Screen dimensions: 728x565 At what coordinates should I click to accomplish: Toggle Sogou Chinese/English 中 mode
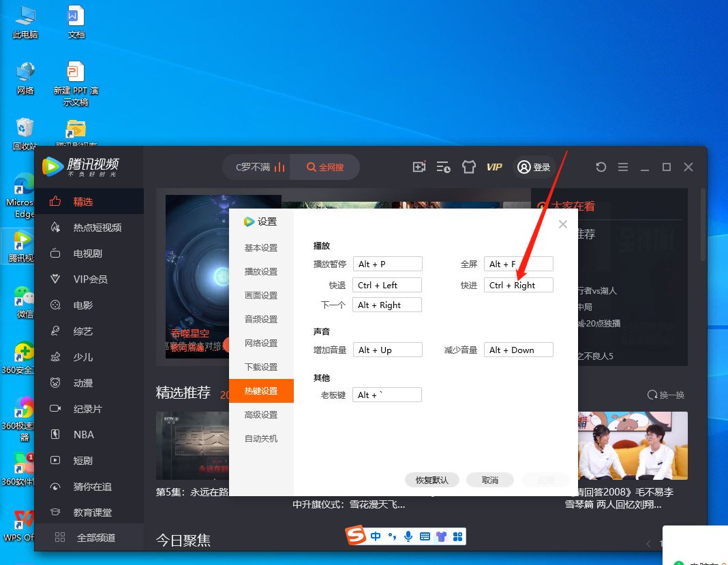(376, 536)
